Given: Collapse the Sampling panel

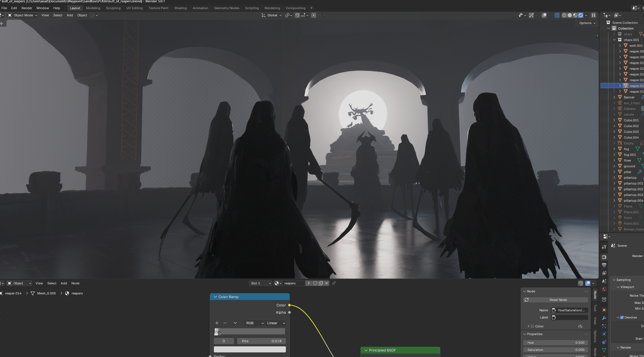Looking at the screenshot, I should 614,280.
